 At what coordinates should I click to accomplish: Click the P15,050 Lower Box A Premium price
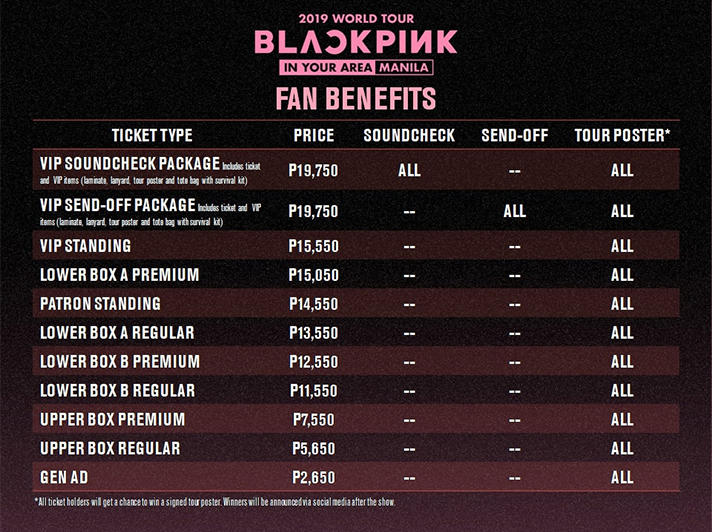[313, 275]
